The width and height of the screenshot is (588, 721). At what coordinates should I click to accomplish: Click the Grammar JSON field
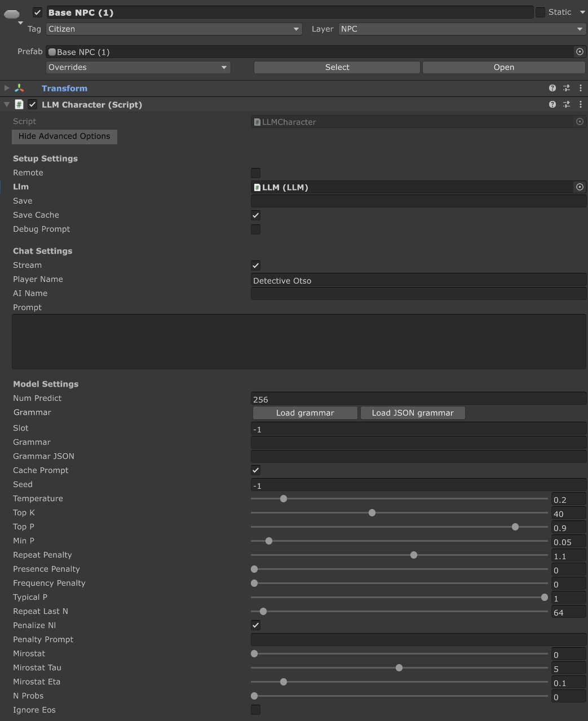[418, 457]
